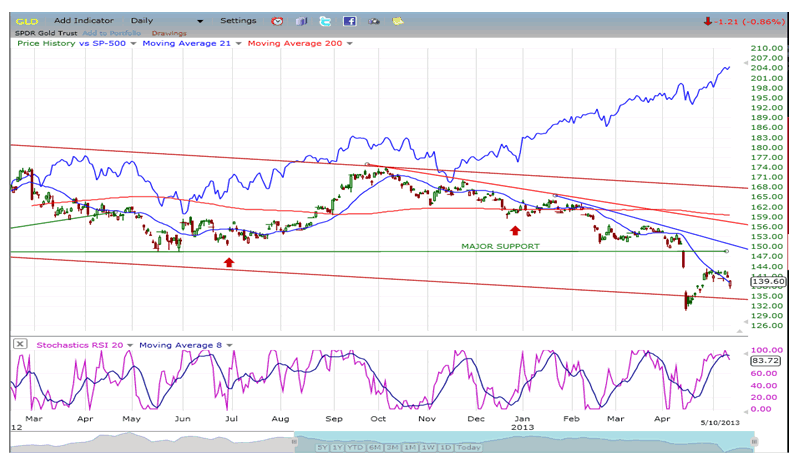The width and height of the screenshot is (798, 453).
Task: Close the Stochastics RSI indicator panel
Action: click(x=20, y=345)
